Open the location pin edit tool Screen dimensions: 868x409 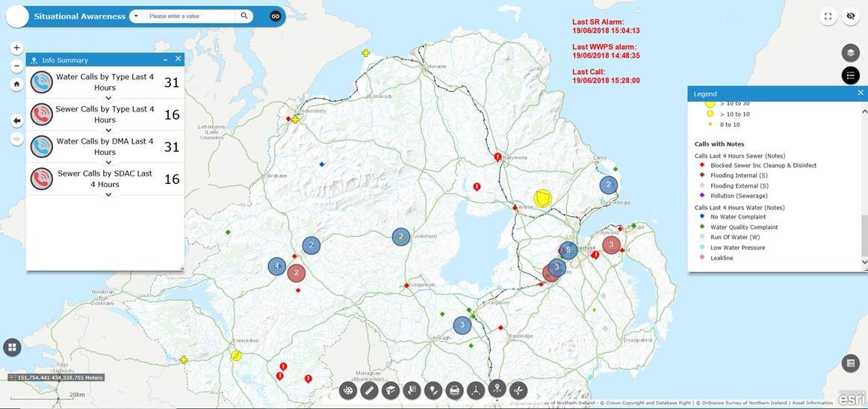click(433, 390)
